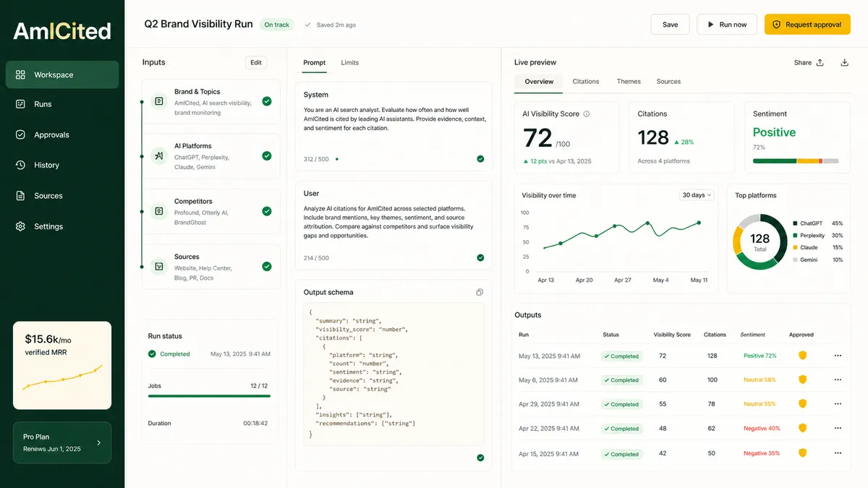Open row menu for Apr 29 run
Viewport: 868px width, 488px height.
[x=838, y=404]
